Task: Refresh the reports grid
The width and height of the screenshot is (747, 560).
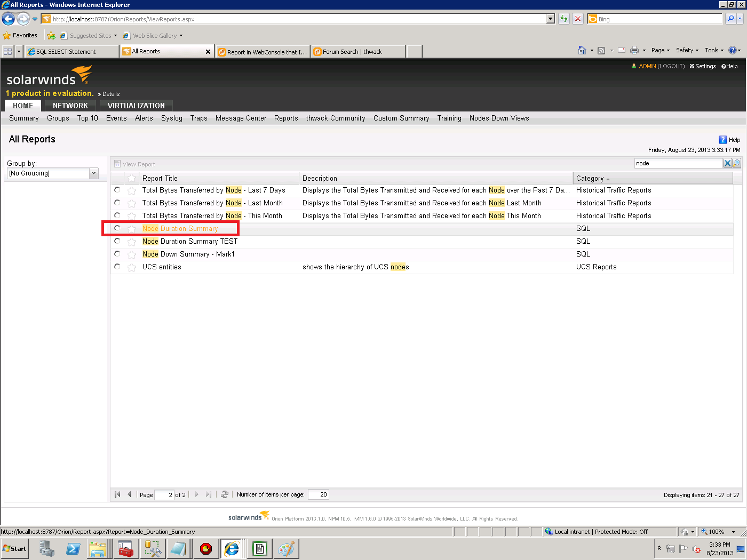Action: (225, 494)
